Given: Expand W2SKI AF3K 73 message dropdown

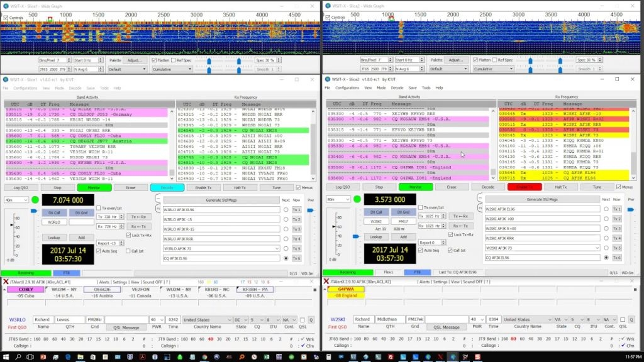Looking at the screenshot, I should click(597, 248).
